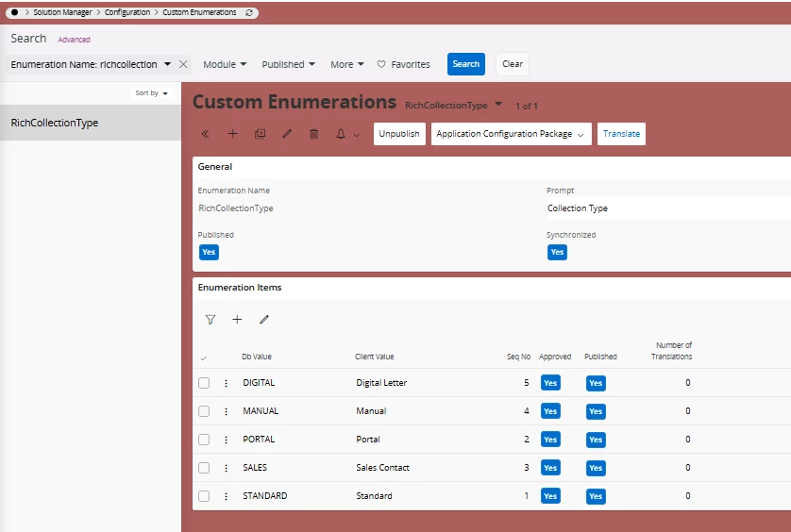
Task: Check the PORTAL row checkbox
Action: (204, 440)
